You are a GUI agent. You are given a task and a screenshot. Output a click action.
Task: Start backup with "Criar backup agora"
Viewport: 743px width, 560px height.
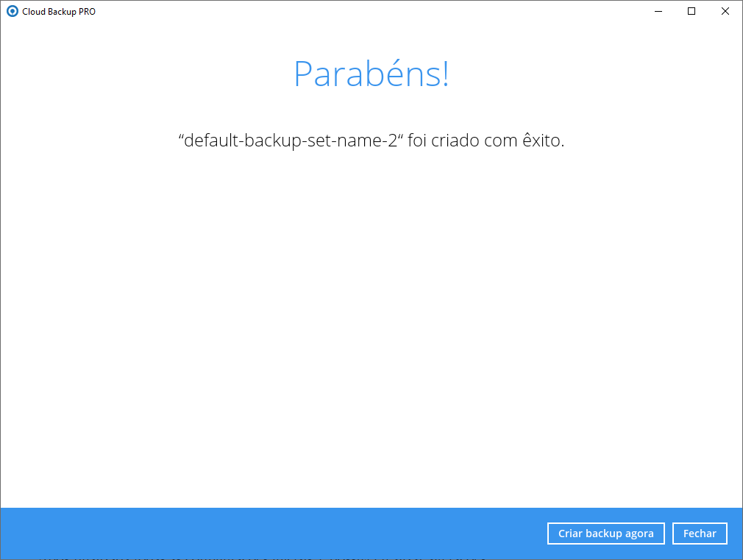(605, 534)
